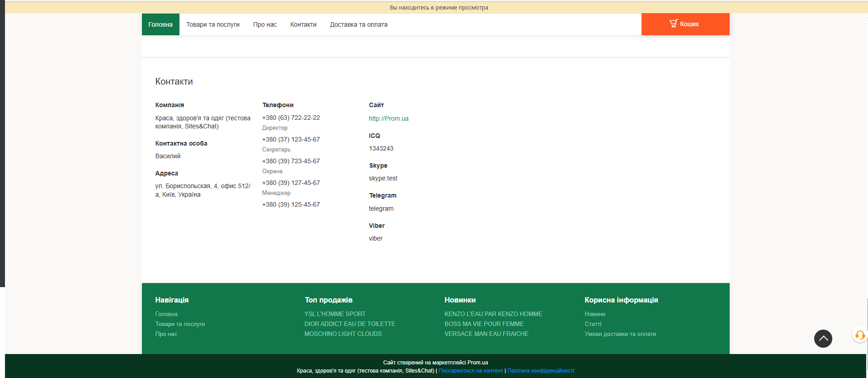
Task: Open footer Товари та послуги link
Action: click(180, 324)
